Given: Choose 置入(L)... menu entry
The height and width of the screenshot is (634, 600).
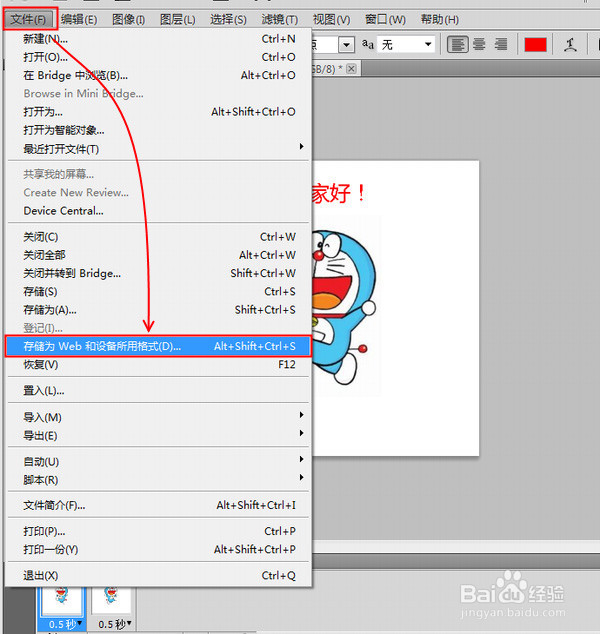Looking at the screenshot, I should [158, 391].
